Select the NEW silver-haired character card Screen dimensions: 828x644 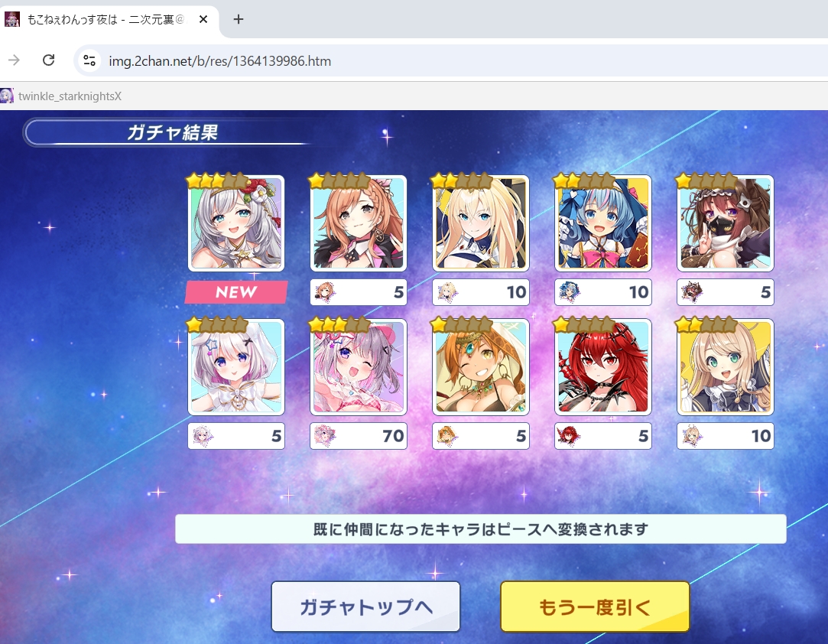point(236,223)
